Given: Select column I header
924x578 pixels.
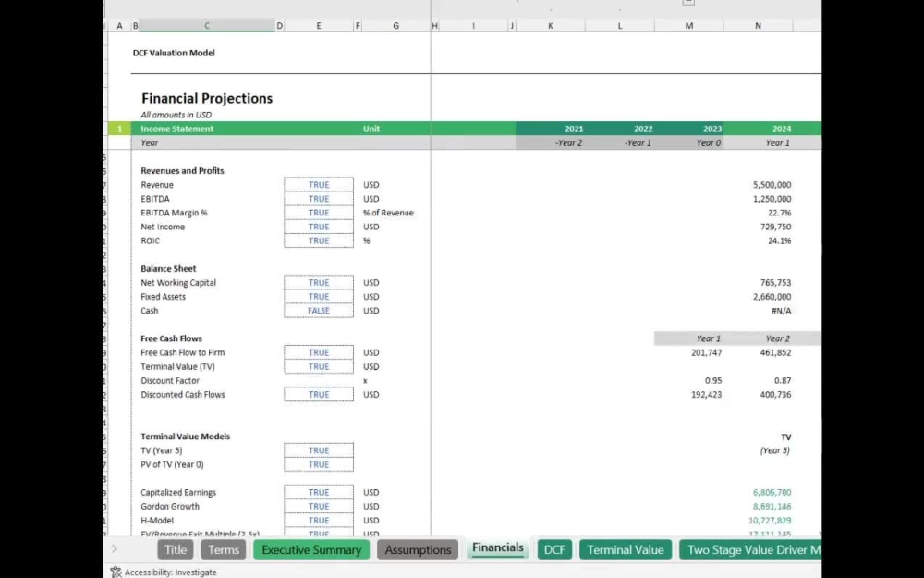Looking at the screenshot, I should tap(473, 25).
